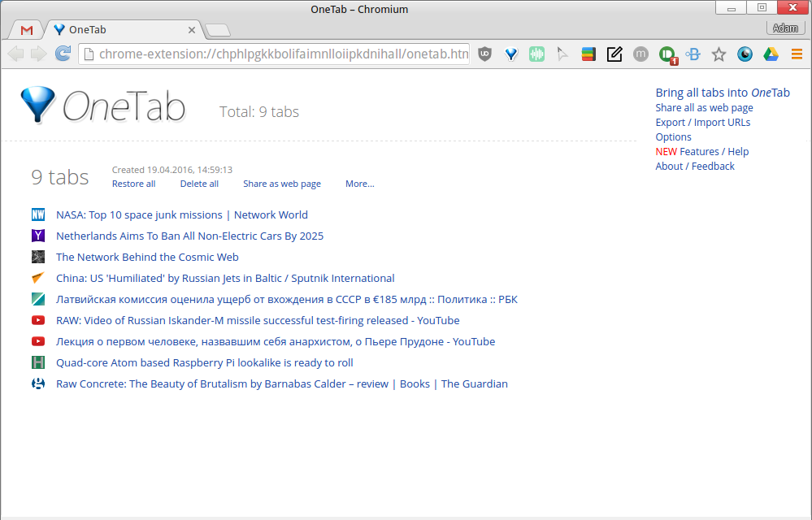Open the Options link
Image resolution: width=812 pixels, height=520 pixels.
(x=673, y=136)
